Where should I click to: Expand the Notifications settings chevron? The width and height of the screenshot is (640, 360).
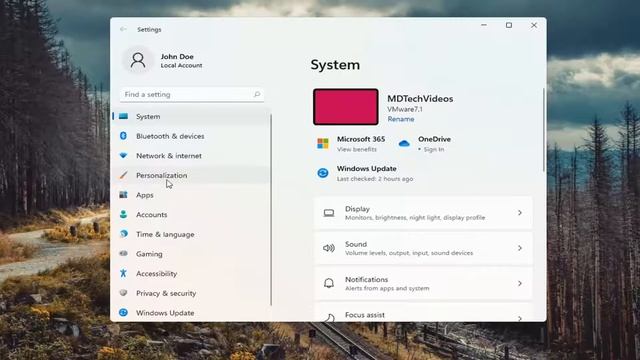(520, 283)
